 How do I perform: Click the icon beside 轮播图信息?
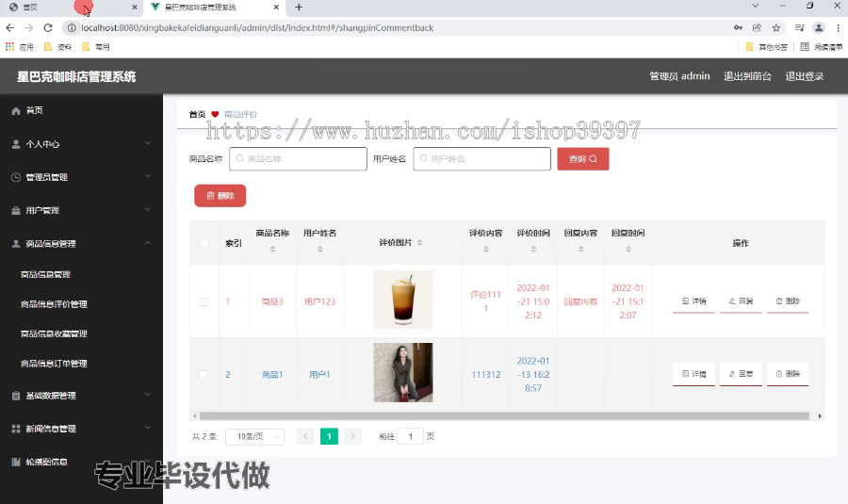[x=16, y=462]
